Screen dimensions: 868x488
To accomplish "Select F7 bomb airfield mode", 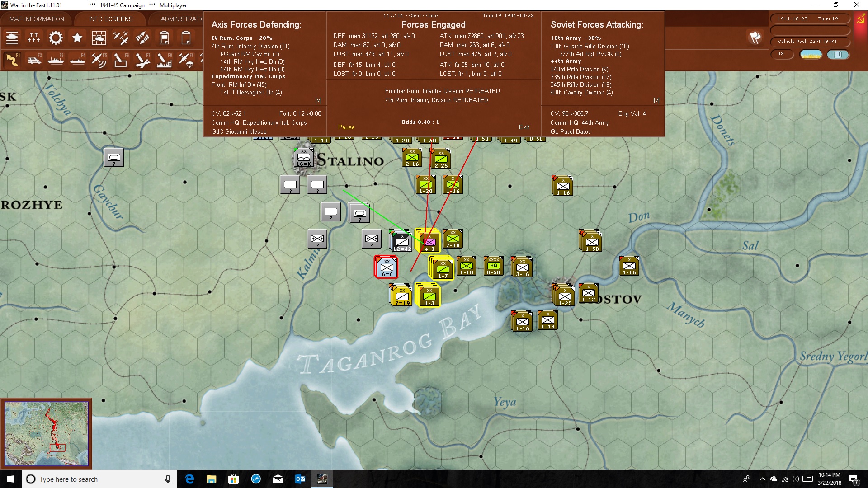I will point(142,60).
